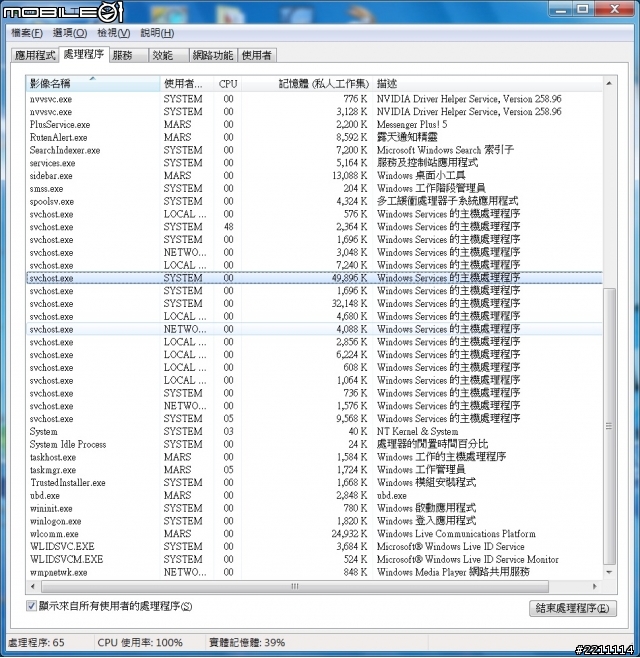Select the System Idle Process row
The width and height of the screenshot is (640, 658).
tap(314, 444)
